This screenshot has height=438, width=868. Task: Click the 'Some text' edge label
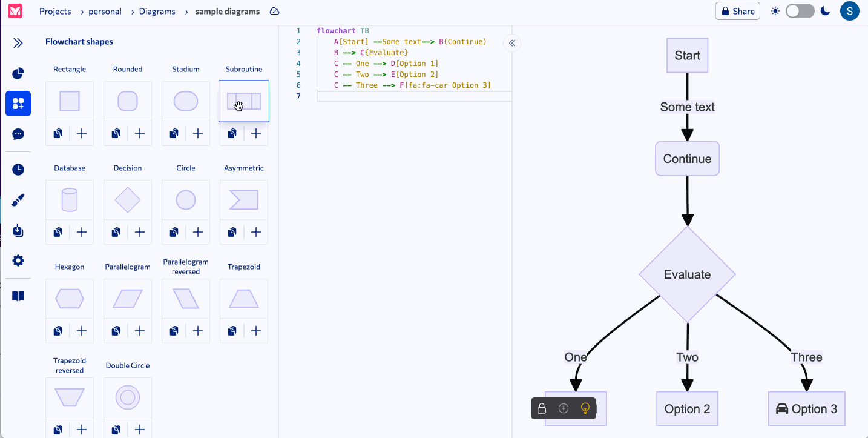[x=687, y=107]
